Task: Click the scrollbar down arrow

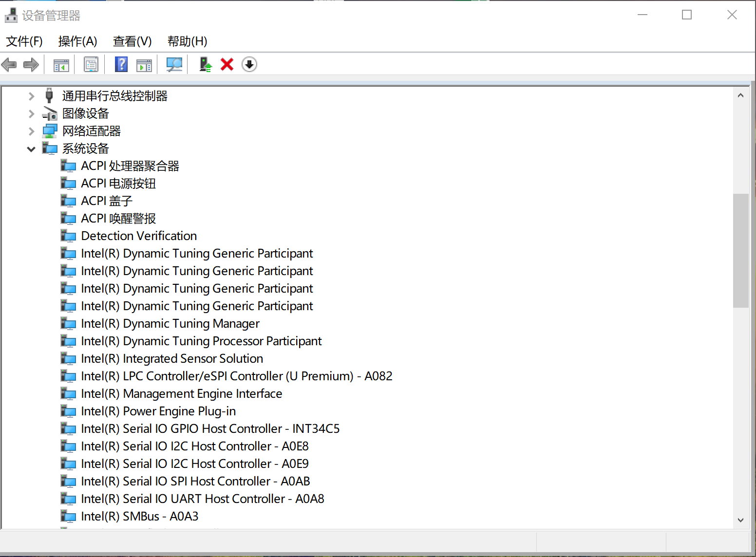Action: pos(740,520)
